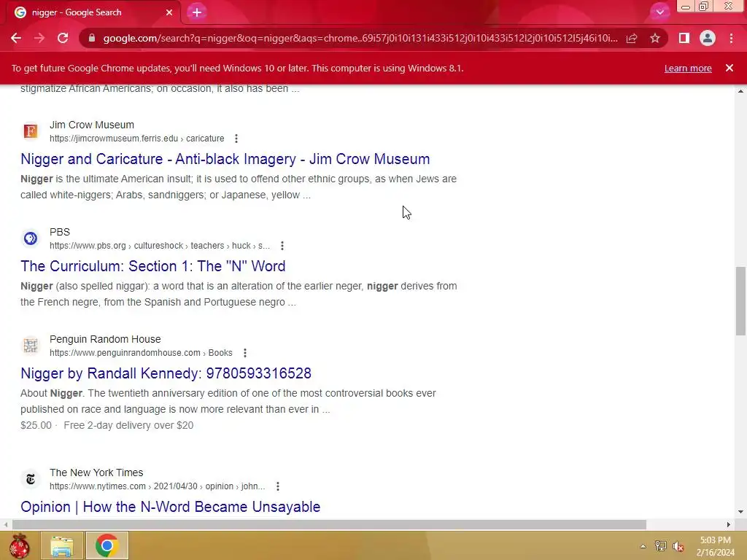This screenshot has height=560, width=747.
Task: Open the Chrome profile avatar menu
Action: [708, 38]
